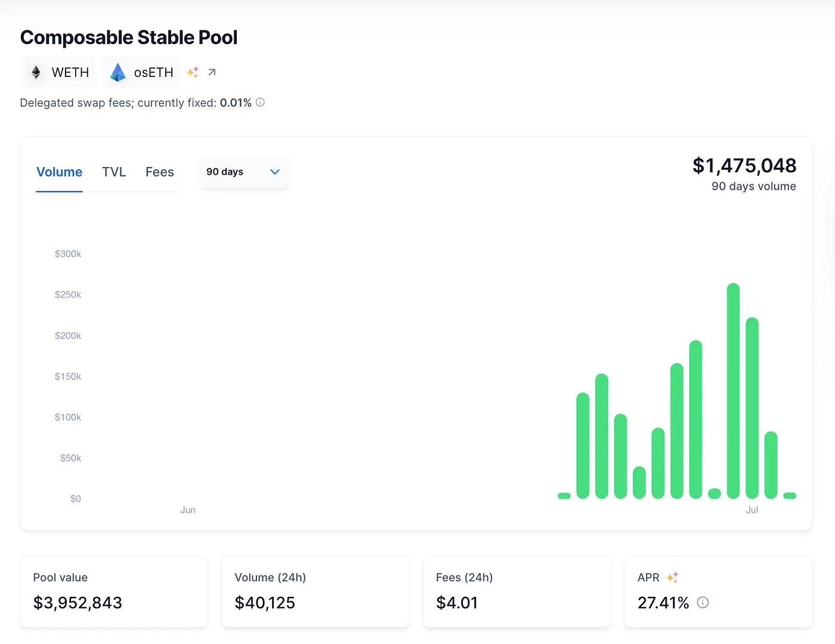Click the WETH Ethereum token icon
835x644 pixels.
tap(36, 73)
